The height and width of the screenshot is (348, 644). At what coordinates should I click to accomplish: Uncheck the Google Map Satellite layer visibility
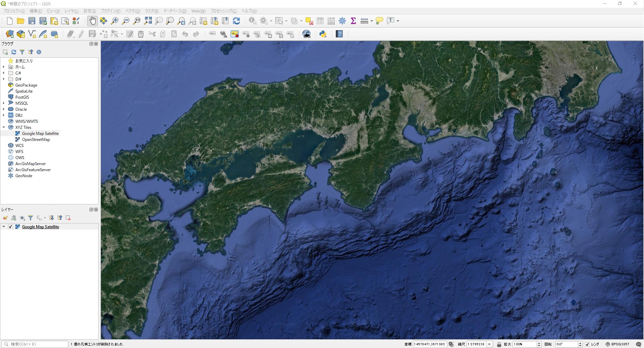pyautogui.click(x=10, y=227)
